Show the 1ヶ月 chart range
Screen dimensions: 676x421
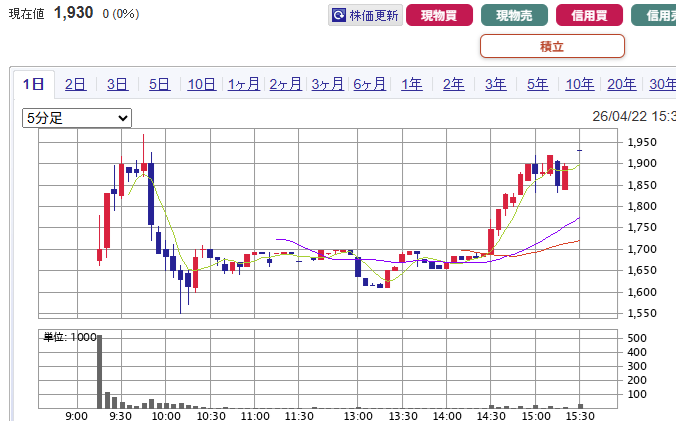click(244, 84)
